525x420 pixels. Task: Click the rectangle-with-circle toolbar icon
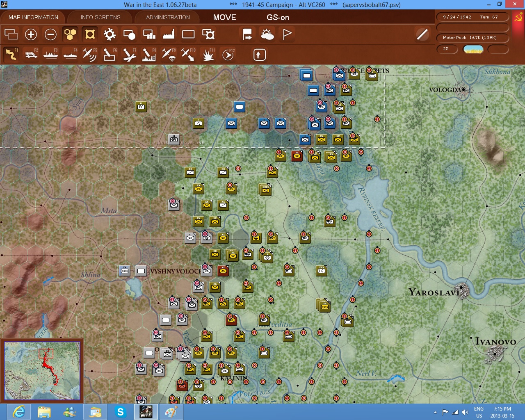tap(129, 34)
